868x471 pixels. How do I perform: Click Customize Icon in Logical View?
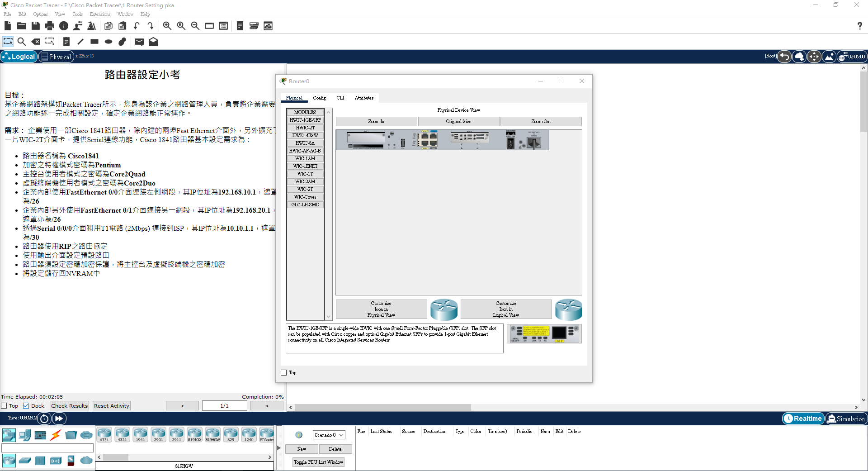click(x=506, y=309)
